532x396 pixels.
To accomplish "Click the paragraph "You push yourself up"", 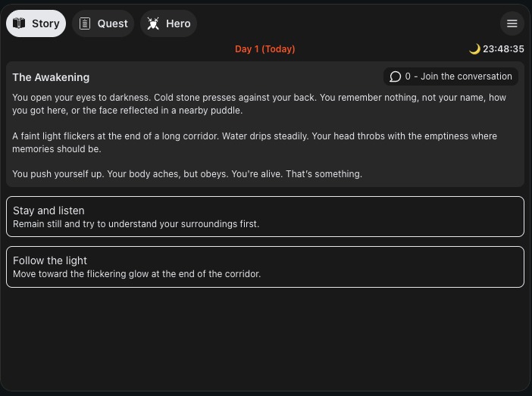I will pos(187,174).
